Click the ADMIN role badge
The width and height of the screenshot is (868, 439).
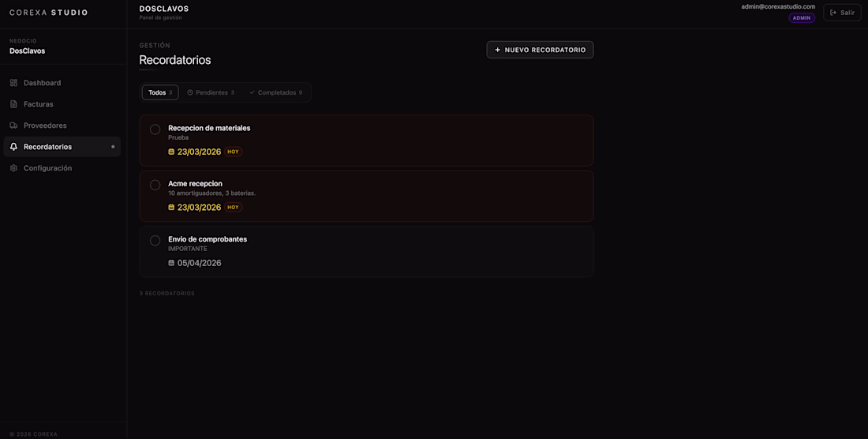802,18
